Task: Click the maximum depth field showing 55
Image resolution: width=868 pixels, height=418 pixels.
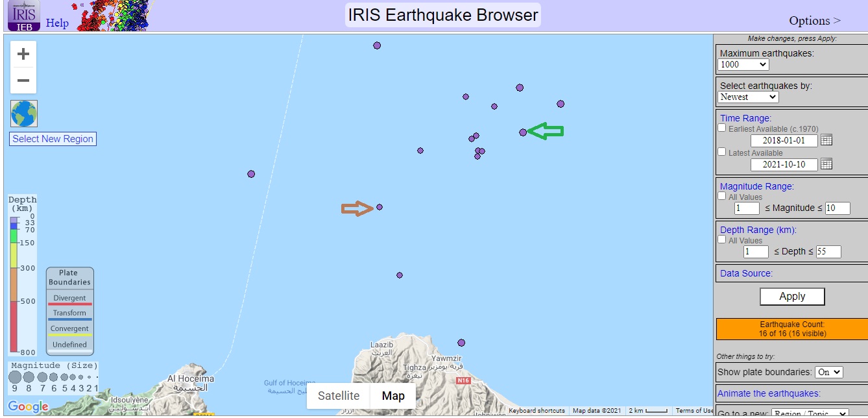Action: (828, 252)
